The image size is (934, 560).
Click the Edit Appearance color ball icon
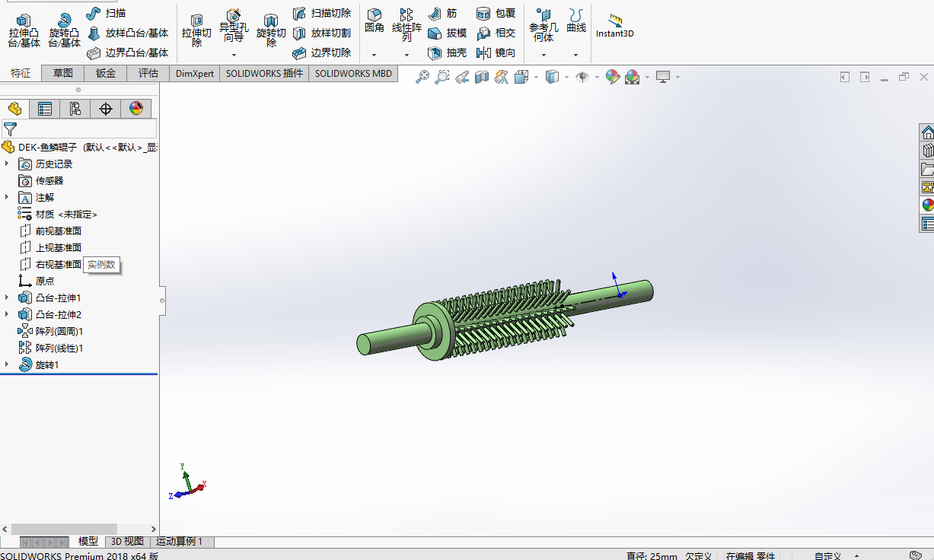pyautogui.click(x=613, y=77)
